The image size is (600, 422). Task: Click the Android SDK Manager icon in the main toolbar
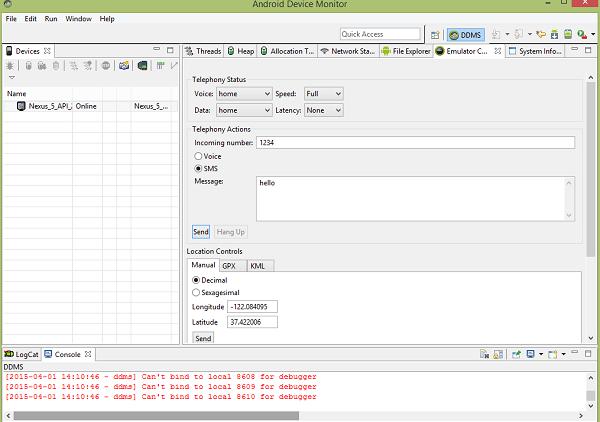click(x=554, y=34)
